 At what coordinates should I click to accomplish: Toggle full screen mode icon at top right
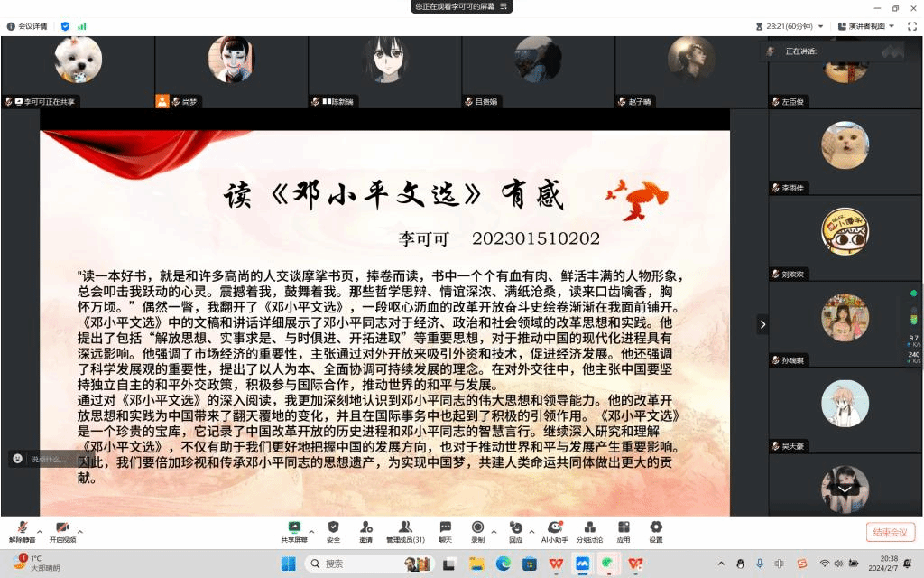(911, 26)
